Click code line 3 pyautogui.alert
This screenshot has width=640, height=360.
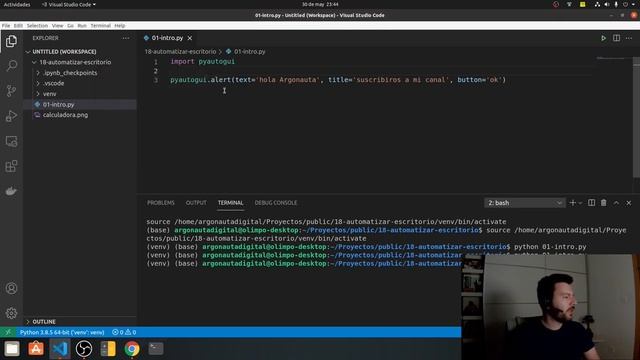(338, 80)
